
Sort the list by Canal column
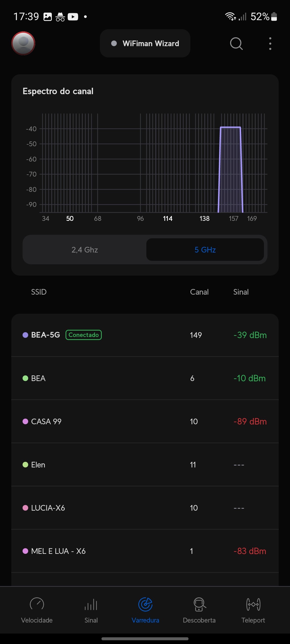point(199,292)
